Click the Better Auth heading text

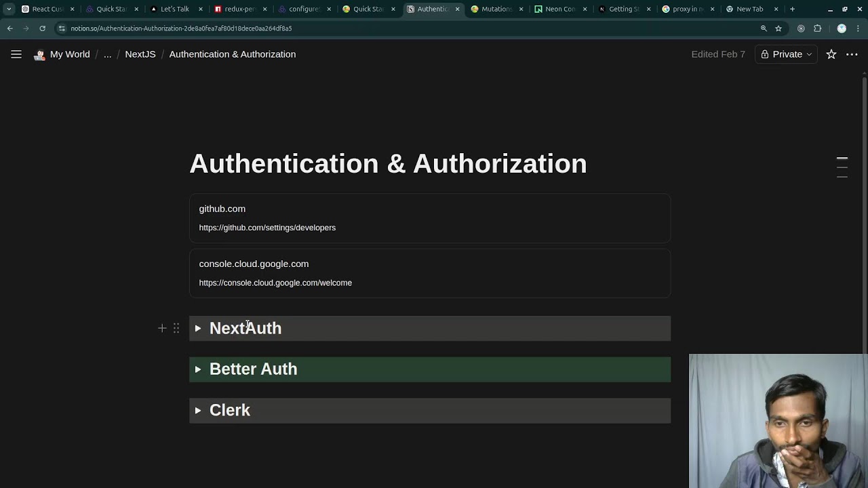254,369
